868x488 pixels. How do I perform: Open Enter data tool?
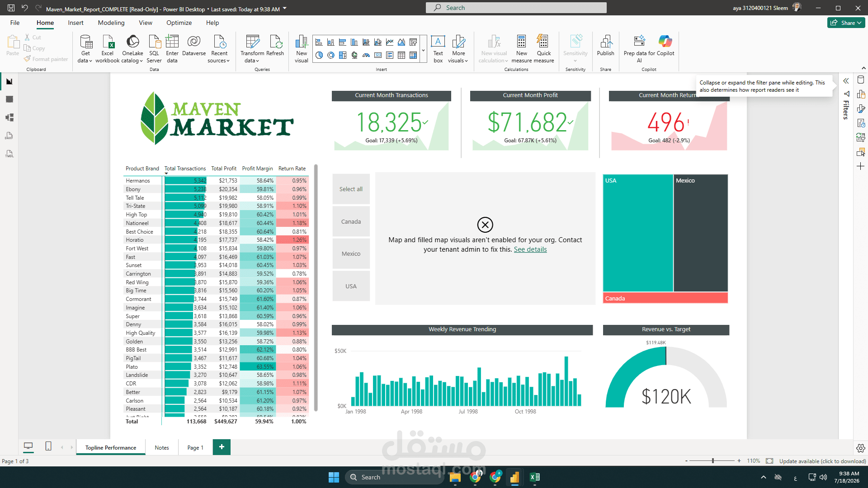pos(172,49)
